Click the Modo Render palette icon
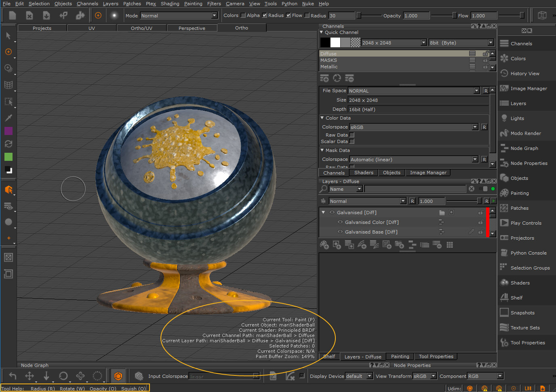556x392 pixels. 504,133
